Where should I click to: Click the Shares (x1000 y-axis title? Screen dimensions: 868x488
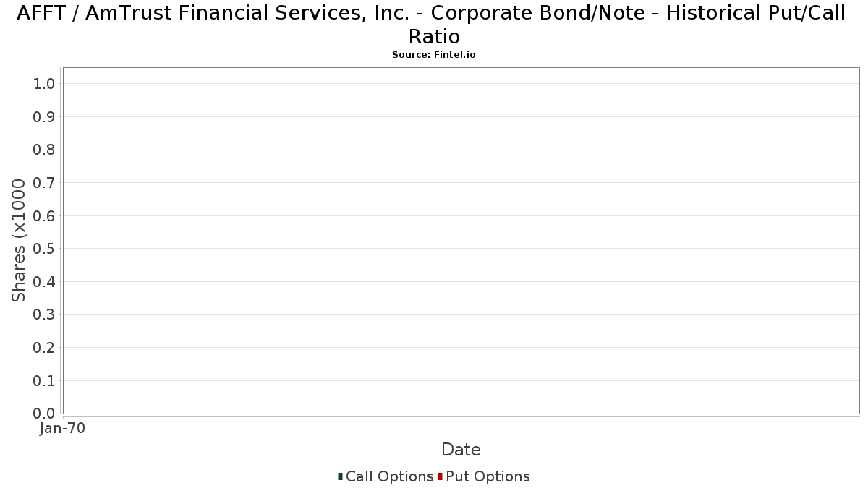pos(19,241)
